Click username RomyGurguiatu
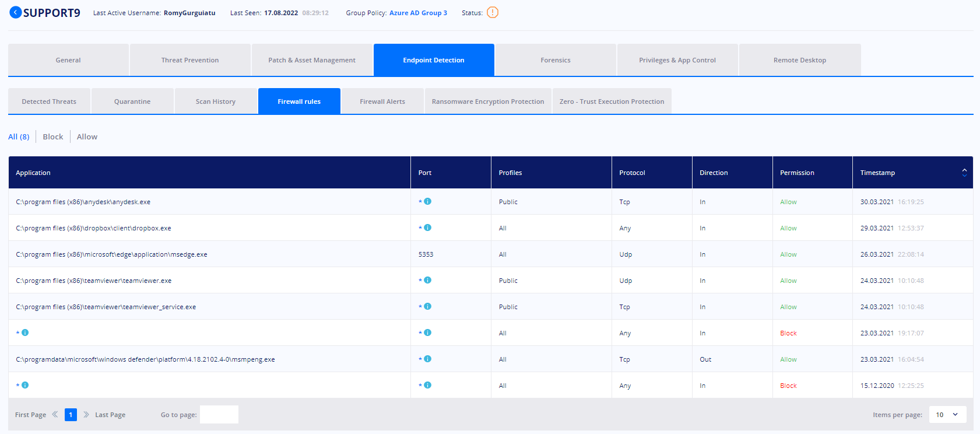This screenshot has width=980, height=434. click(189, 13)
